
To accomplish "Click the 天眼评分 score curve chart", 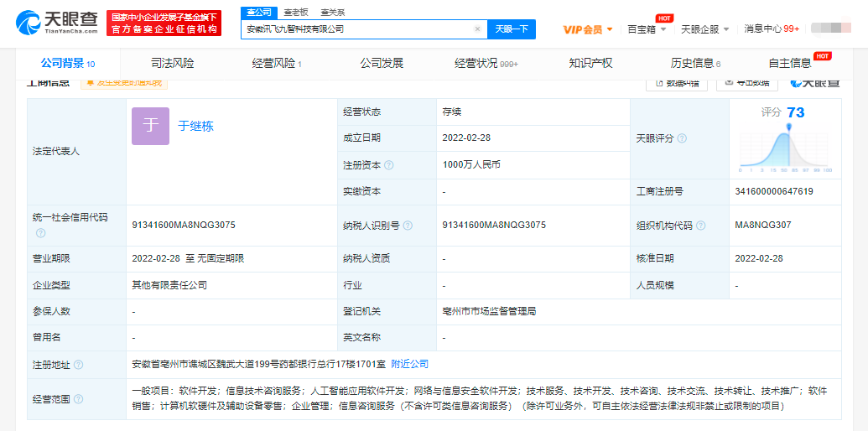I will click(786, 148).
